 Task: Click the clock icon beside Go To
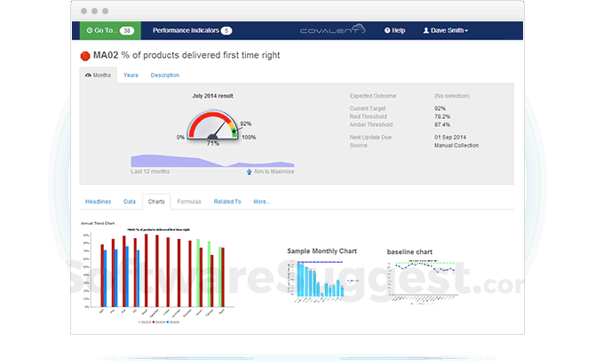pyautogui.click(x=90, y=30)
